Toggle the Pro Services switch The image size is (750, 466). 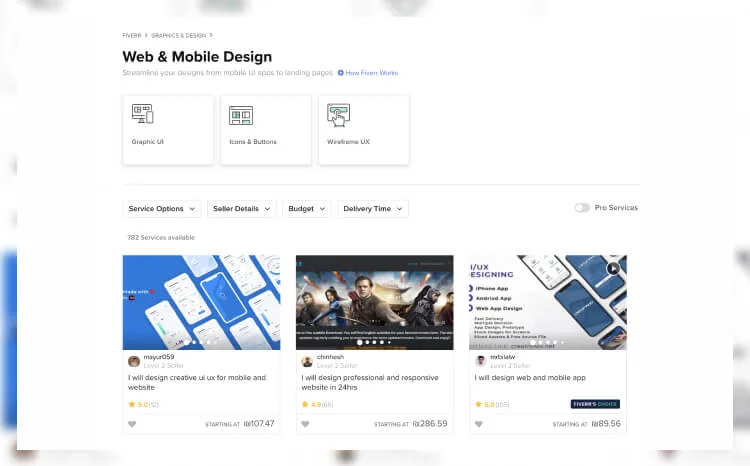tap(581, 208)
